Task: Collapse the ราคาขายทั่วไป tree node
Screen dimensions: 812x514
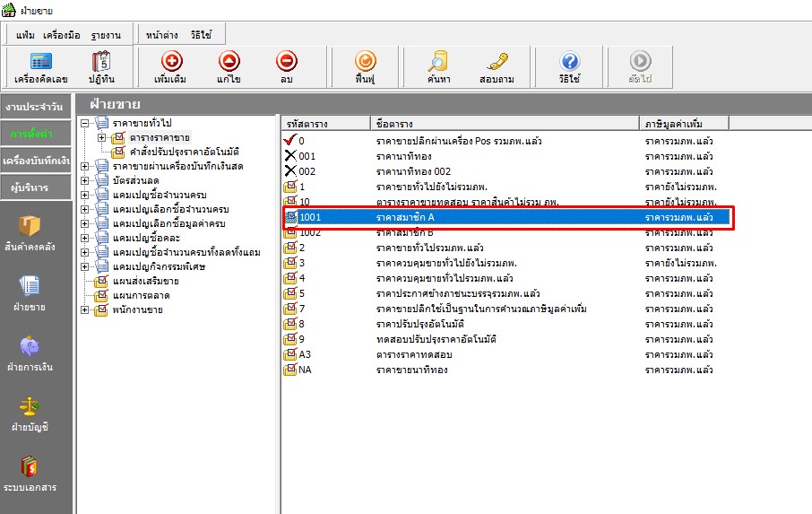Action: (84, 123)
